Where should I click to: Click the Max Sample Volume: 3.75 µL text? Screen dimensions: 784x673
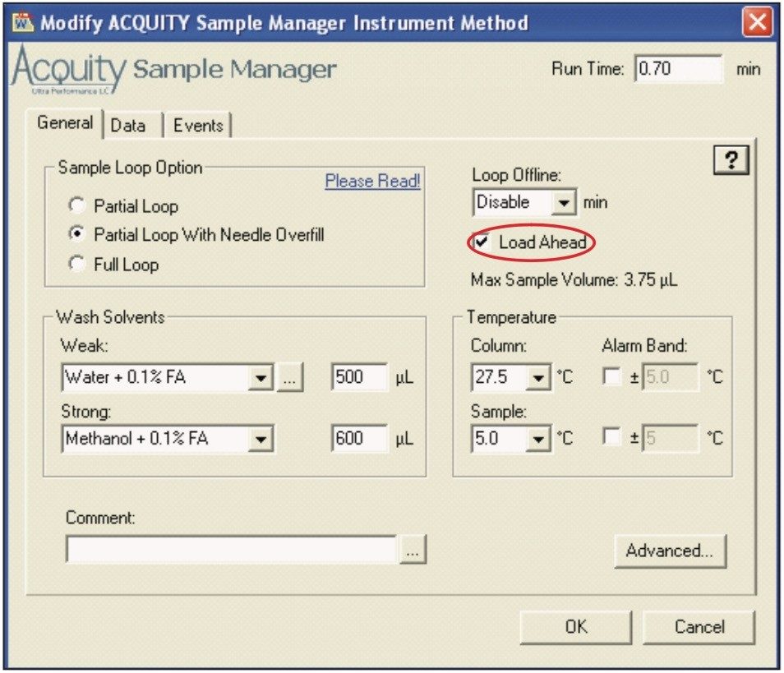(574, 280)
